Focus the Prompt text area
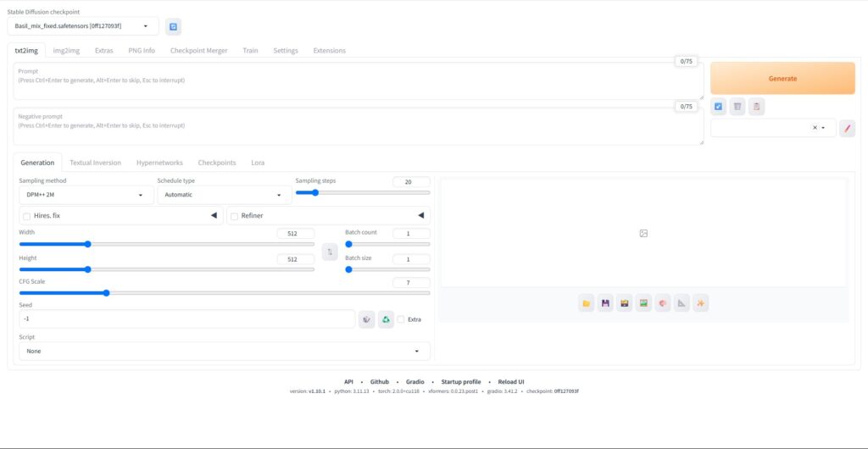868x449 pixels. coord(359,80)
